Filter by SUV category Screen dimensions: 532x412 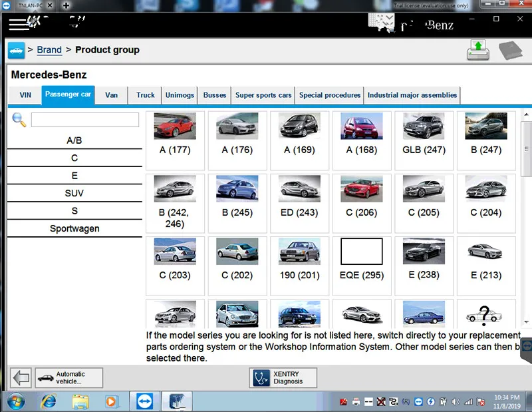(x=74, y=193)
